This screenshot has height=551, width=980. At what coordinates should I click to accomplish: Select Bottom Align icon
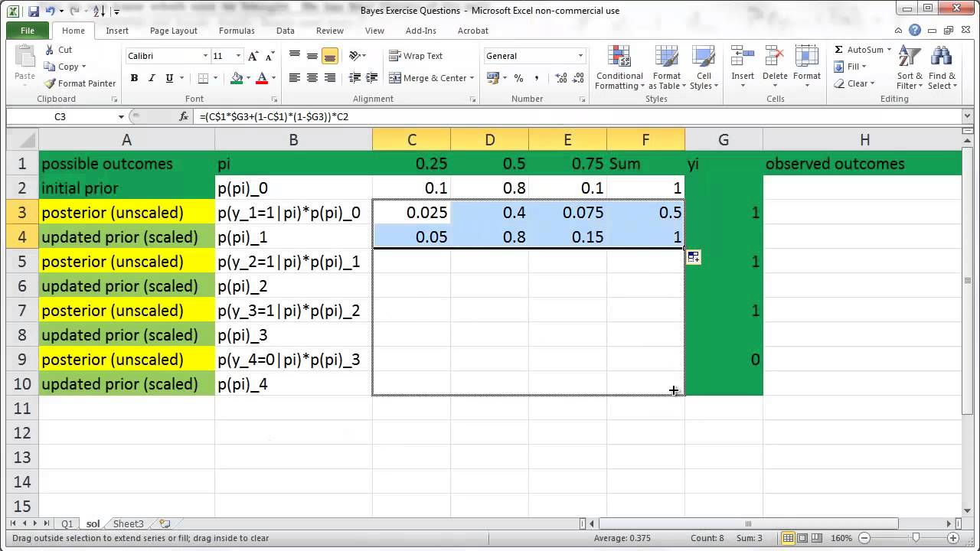[330, 56]
